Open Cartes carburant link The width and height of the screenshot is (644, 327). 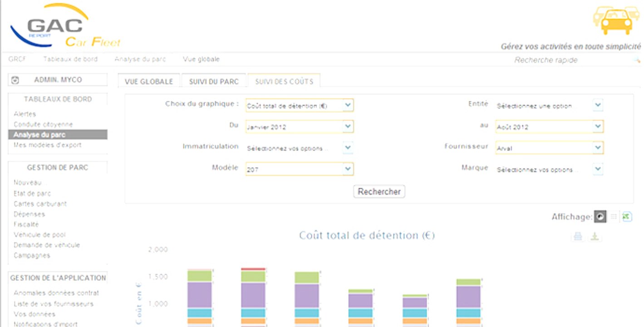click(x=40, y=204)
